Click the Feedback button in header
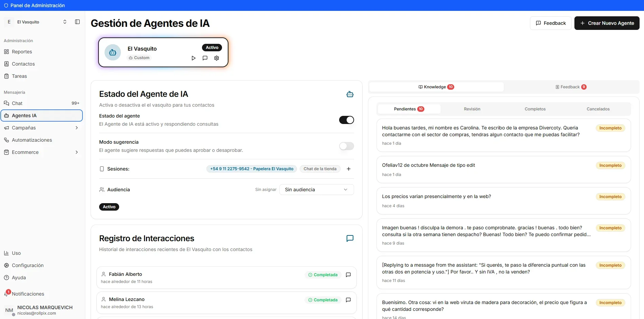Screen dimensions: 644x319 coord(551,23)
